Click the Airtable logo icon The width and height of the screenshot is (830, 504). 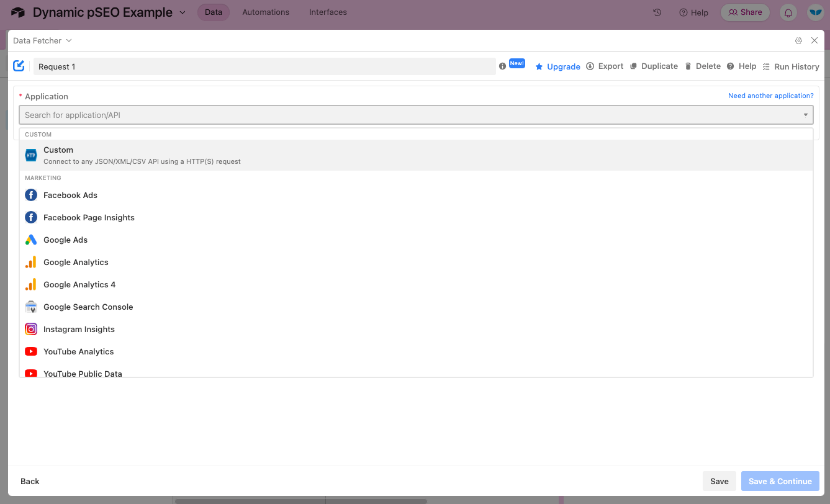click(18, 12)
